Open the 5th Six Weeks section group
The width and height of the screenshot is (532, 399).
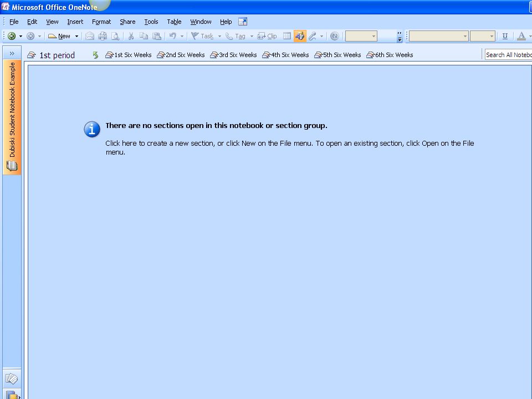(x=337, y=55)
